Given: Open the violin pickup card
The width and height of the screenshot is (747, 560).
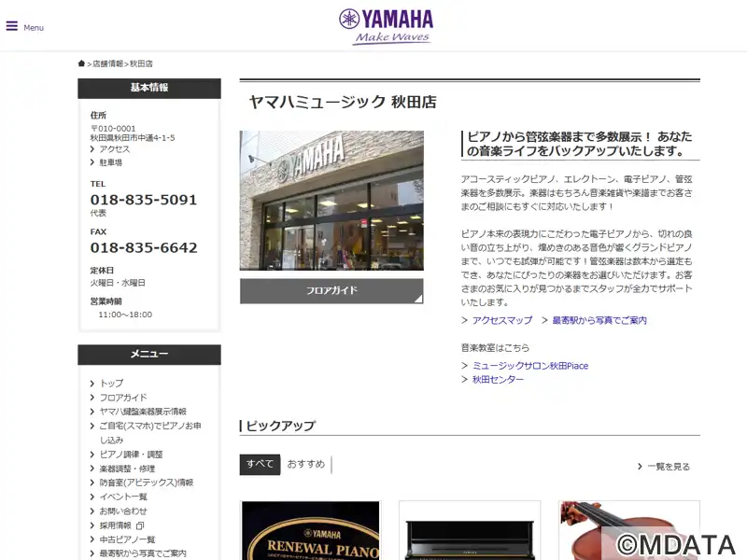Looking at the screenshot, I should click(x=629, y=530).
